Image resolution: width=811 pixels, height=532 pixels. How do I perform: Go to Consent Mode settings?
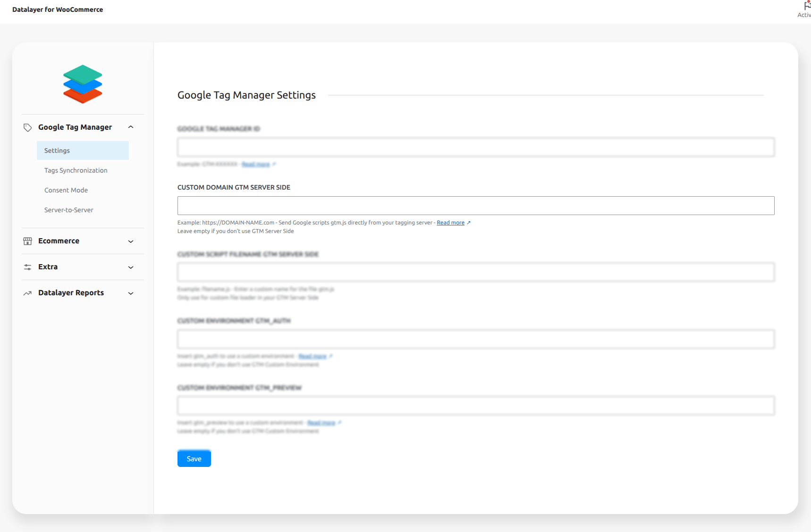tap(66, 190)
